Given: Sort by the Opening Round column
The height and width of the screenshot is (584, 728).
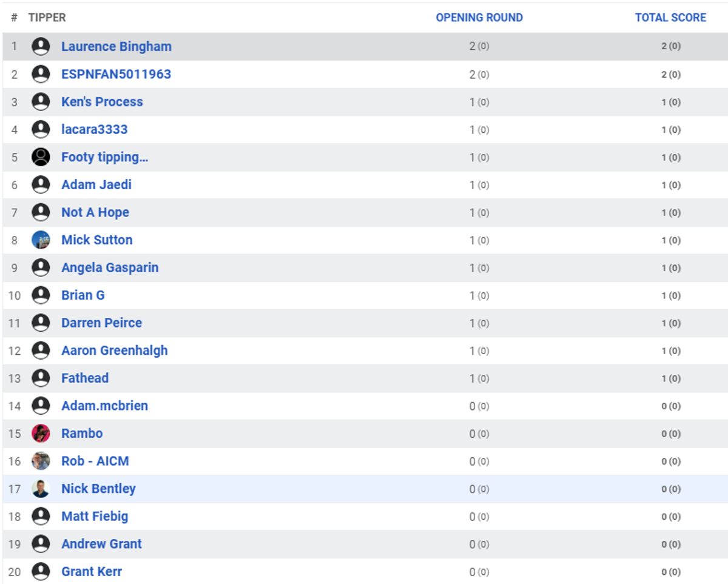Looking at the screenshot, I should click(479, 18).
